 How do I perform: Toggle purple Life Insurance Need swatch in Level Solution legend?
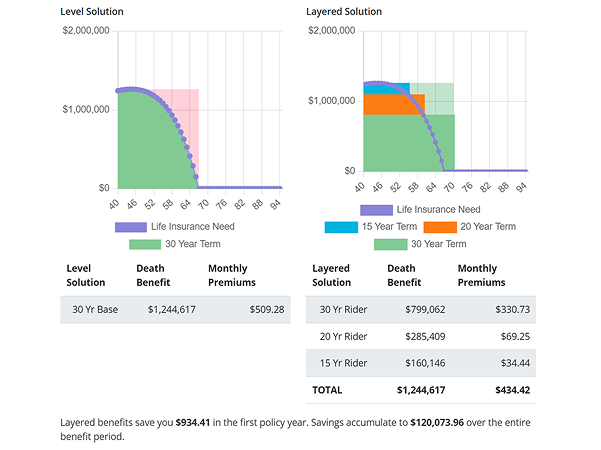point(131,227)
